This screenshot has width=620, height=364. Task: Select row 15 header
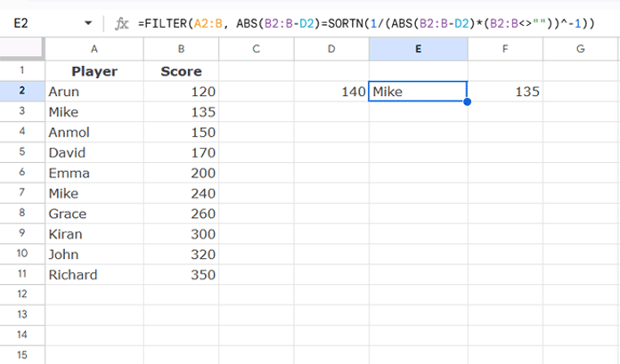click(x=22, y=355)
